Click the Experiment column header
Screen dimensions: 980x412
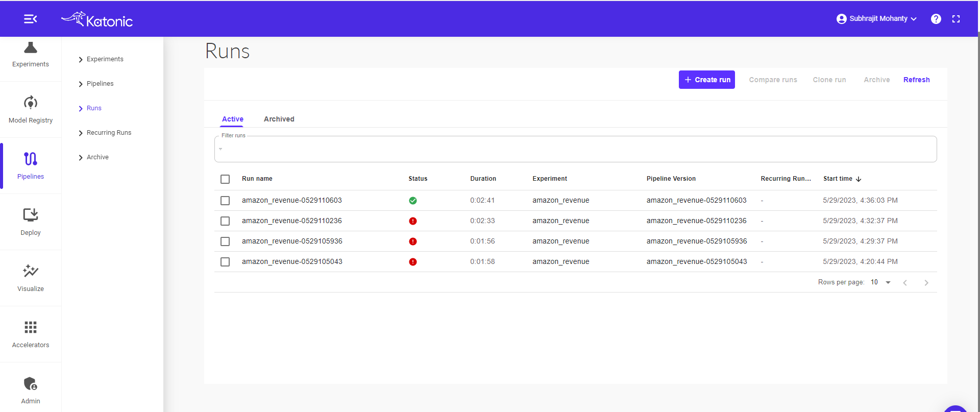pyautogui.click(x=550, y=179)
